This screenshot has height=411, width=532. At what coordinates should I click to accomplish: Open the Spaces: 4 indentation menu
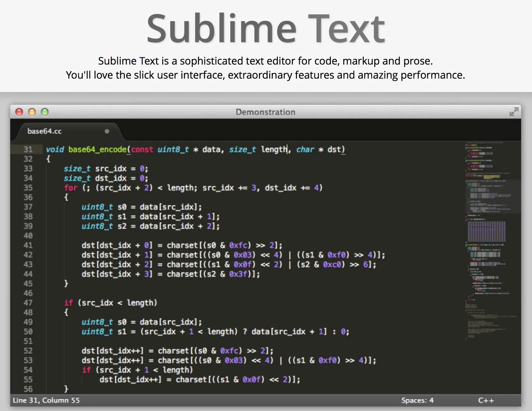[x=417, y=400]
